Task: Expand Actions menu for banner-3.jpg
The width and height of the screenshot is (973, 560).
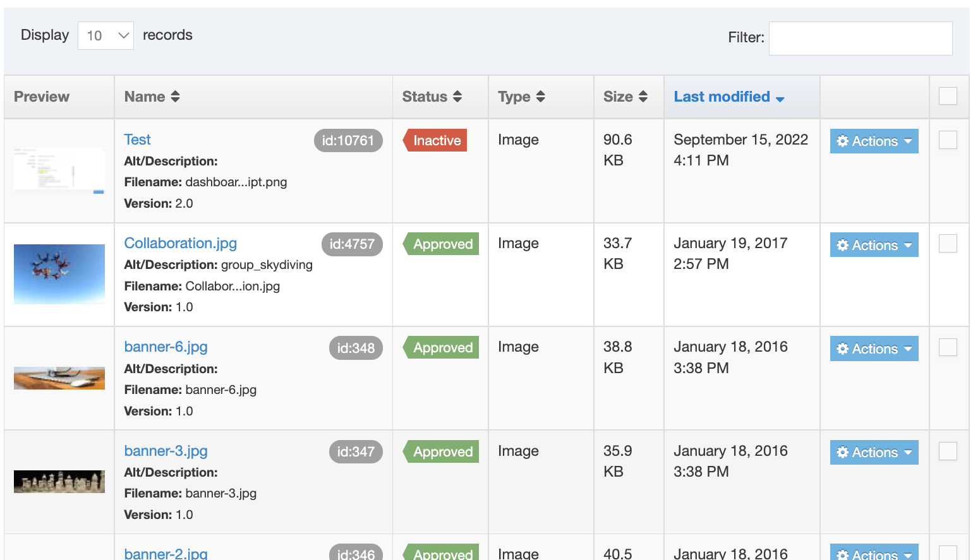Action: tap(874, 452)
